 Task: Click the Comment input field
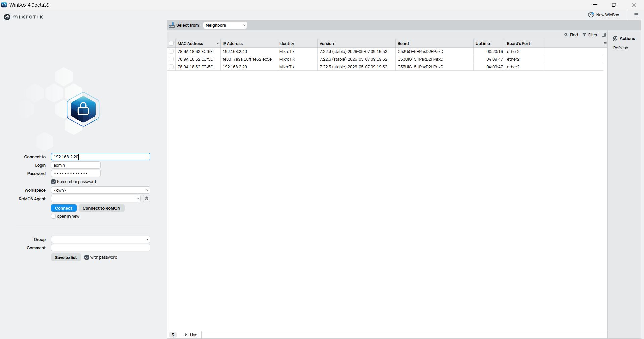coord(101,248)
